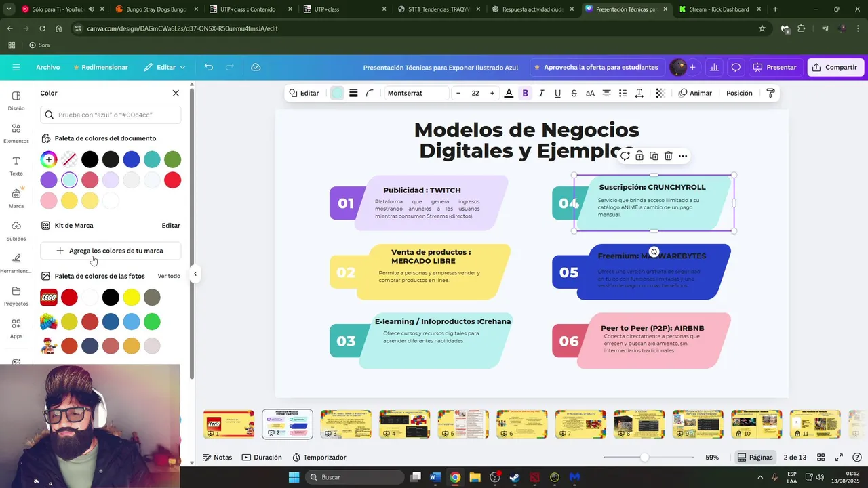Click Agrega los colores de tu marca
Viewport: 868px width, 488px height.
tap(111, 251)
